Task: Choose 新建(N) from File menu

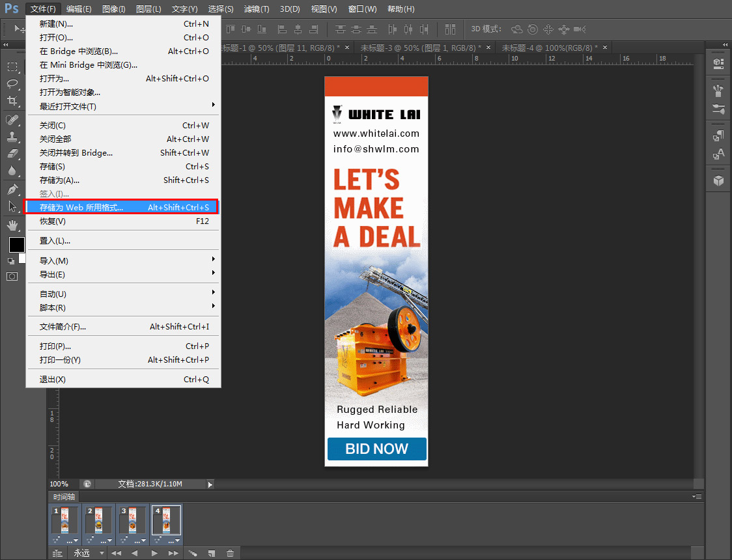Action: tap(123, 24)
